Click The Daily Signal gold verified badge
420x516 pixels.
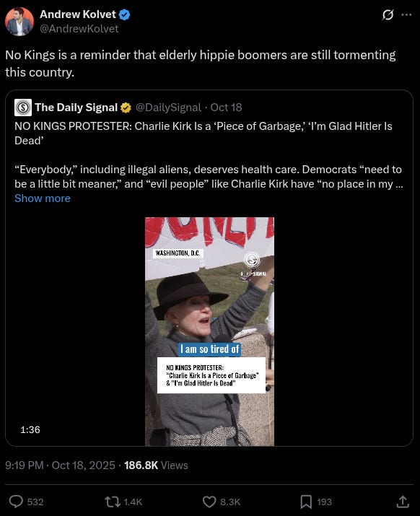[x=126, y=108]
